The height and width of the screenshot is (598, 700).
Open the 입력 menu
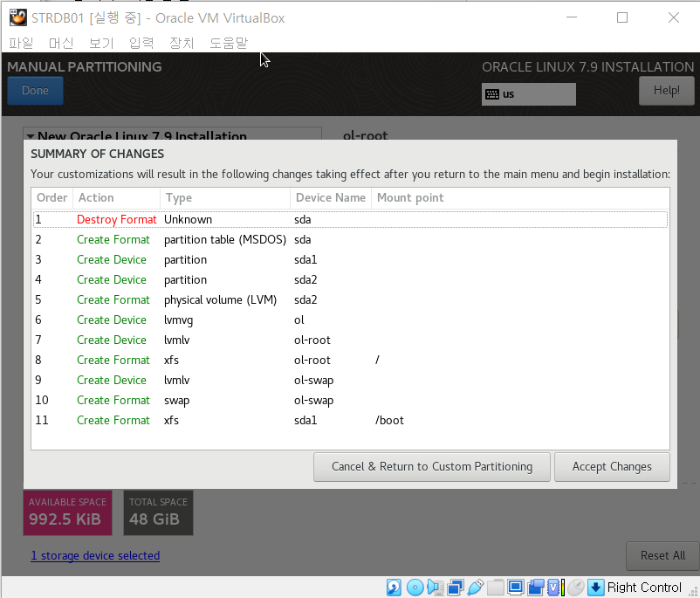[141, 43]
